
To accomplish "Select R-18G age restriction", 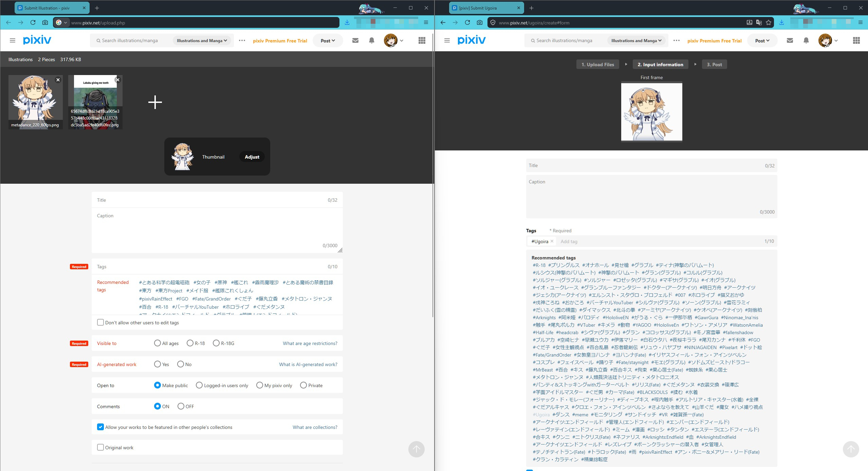I will (216, 343).
